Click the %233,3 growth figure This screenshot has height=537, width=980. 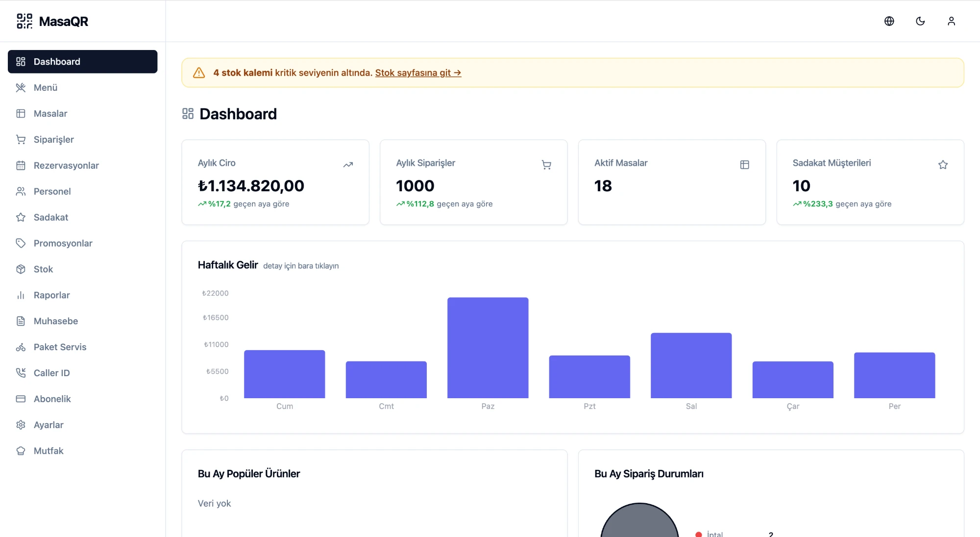(818, 204)
